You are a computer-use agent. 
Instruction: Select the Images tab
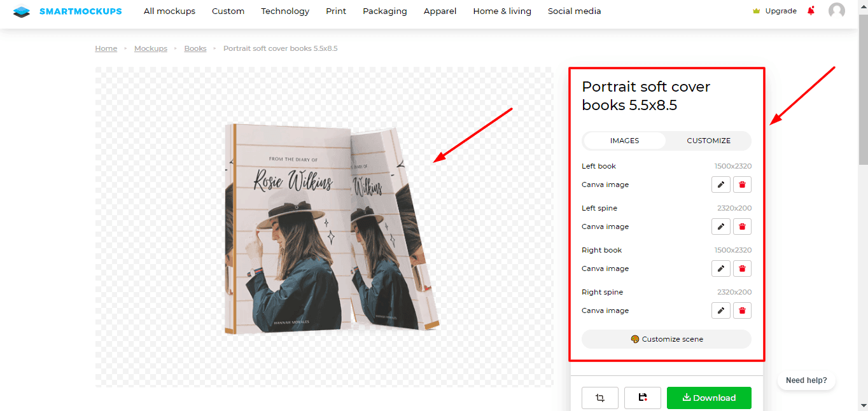coord(624,141)
